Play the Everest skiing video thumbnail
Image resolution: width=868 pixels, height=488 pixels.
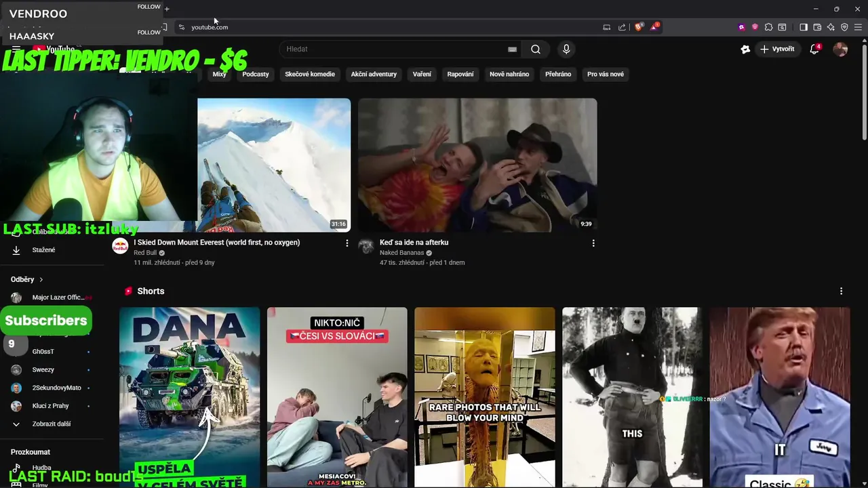pyautogui.click(x=274, y=165)
